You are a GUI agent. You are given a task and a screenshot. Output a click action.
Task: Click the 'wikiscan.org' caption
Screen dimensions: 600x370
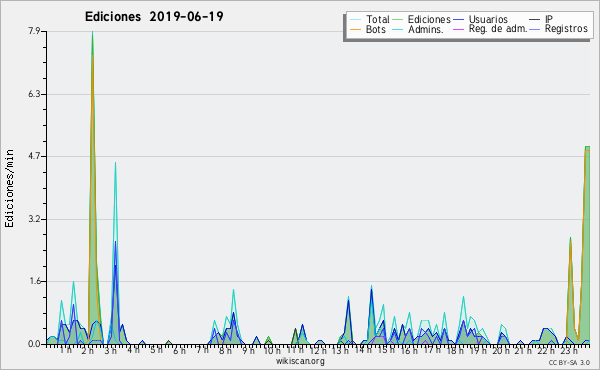point(300,361)
